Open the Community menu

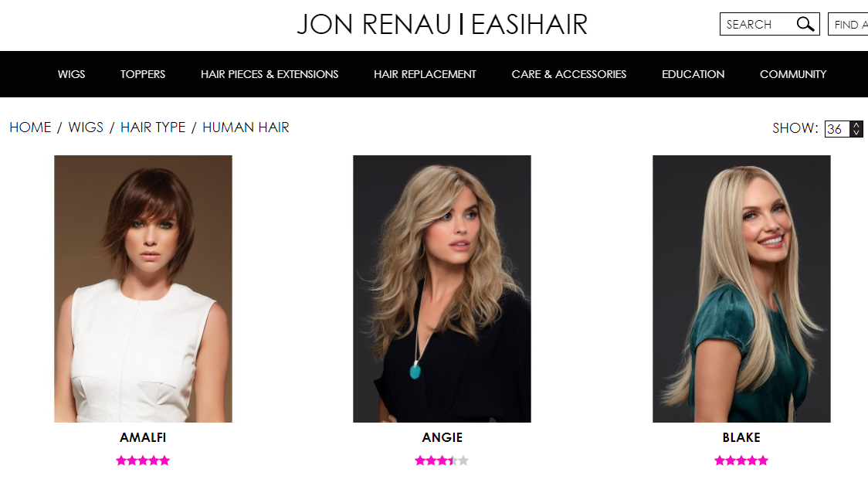tap(793, 74)
